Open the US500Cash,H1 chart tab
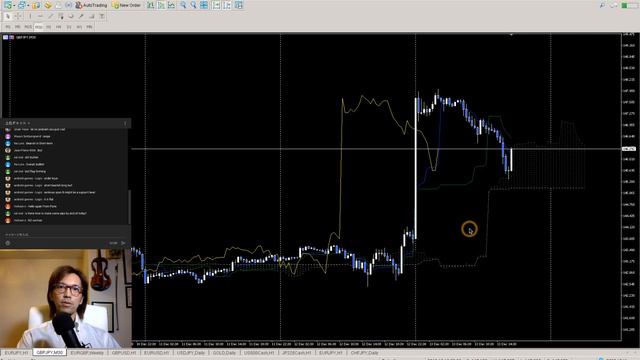 [259, 353]
